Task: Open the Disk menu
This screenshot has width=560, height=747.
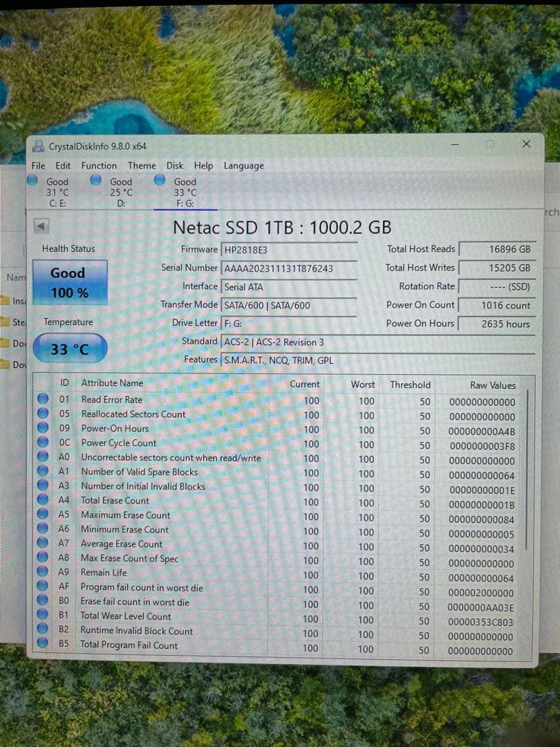Action: pos(175,166)
